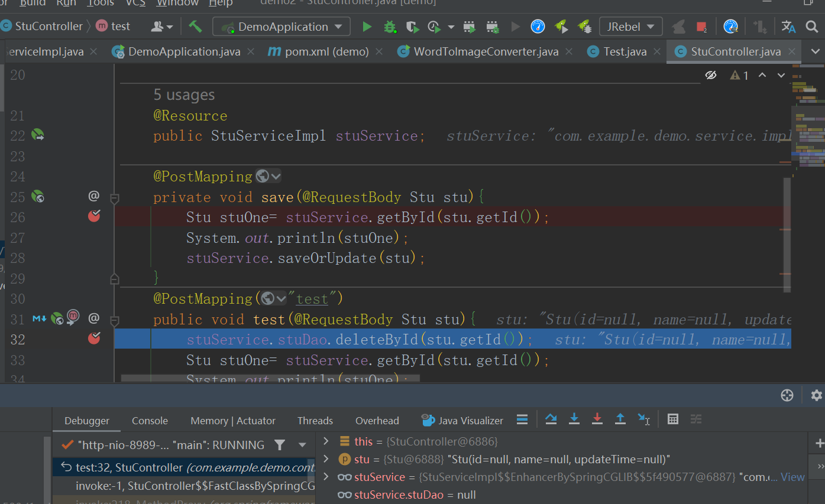Debug with JRebel rocket-bug icon
Viewport: 825px width, 504px height.
pos(584,27)
